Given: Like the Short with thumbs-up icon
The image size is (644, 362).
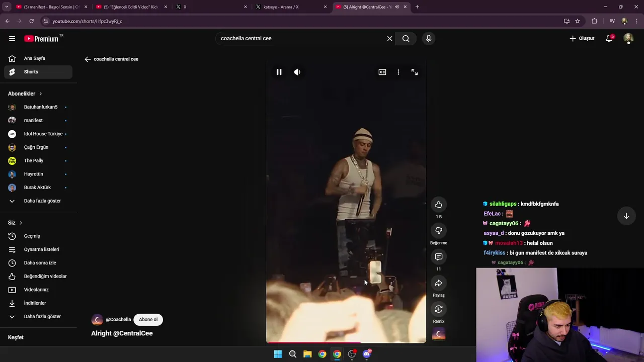Looking at the screenshot, I should pos(439,204).
